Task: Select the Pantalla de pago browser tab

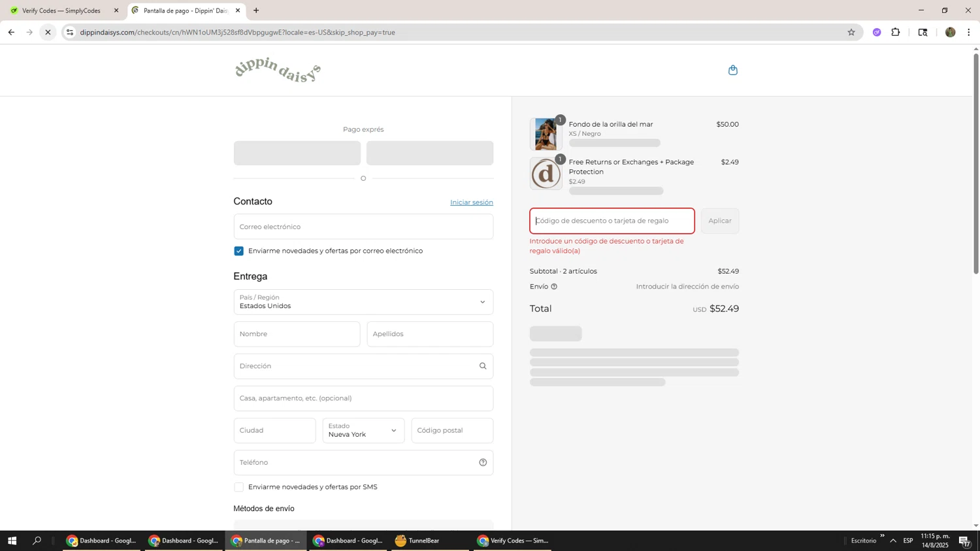Action: pyautogui.click(x=186, y=10)
